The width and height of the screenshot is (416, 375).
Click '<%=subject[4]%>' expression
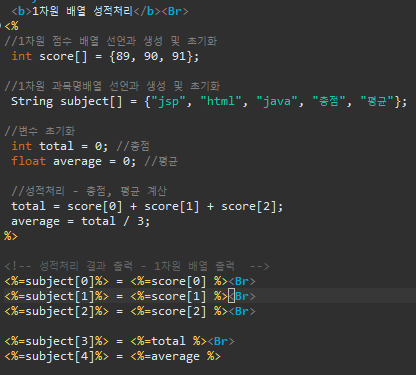coord(56,356)
